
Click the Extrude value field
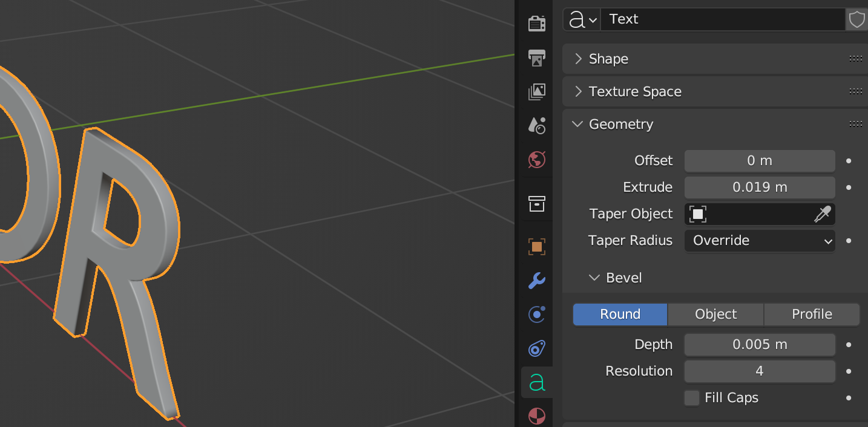coord(760,187)
